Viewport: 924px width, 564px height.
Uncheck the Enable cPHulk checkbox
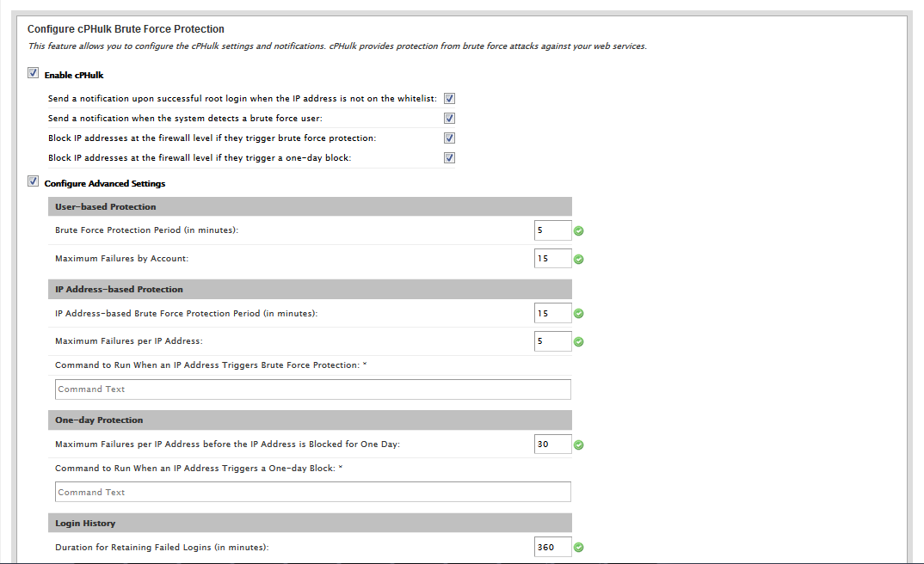point(33,73)
